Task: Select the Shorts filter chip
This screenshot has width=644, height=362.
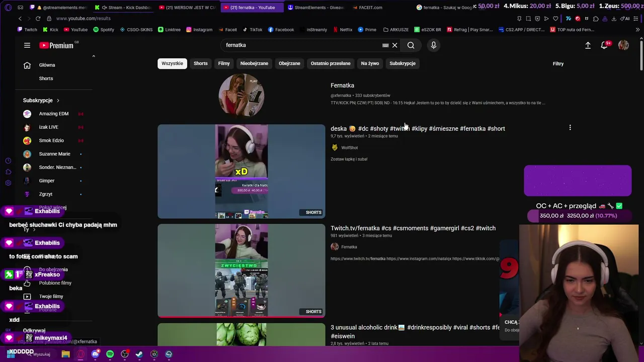Action: pyautogui.click(x=200, y=63)
